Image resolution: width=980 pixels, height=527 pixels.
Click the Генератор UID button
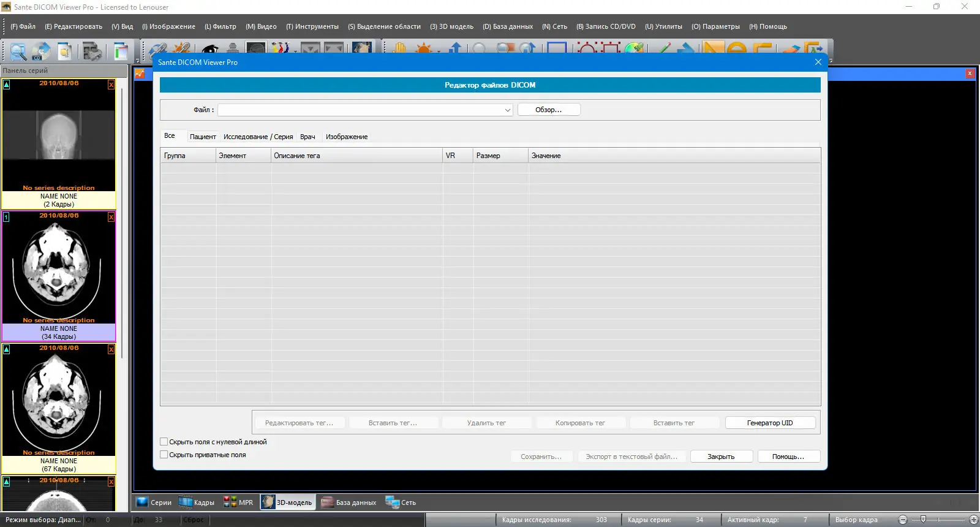pos(770,423)
